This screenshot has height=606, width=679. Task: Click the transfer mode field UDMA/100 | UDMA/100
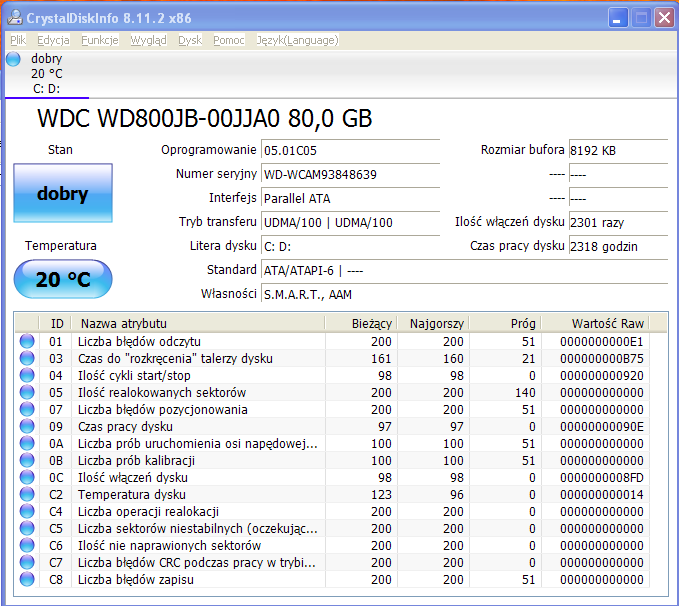(350, 223)
